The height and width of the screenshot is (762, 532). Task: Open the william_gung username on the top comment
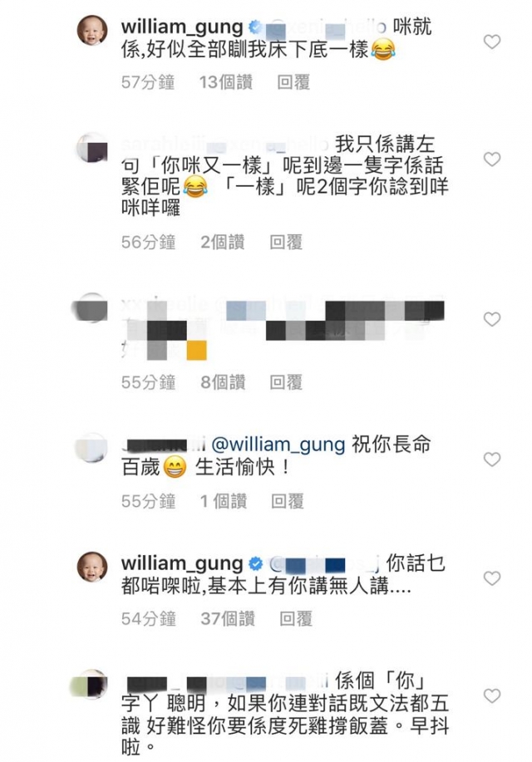(182, 27)
